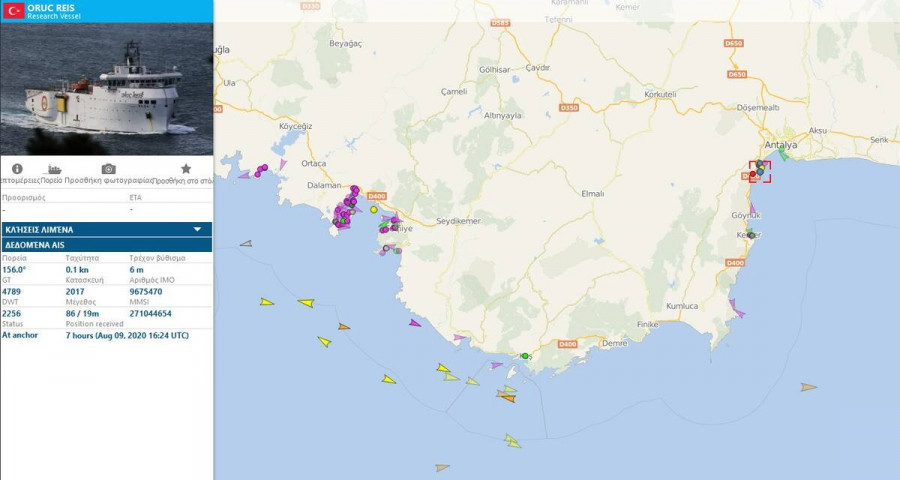Collapse the ΔΕΔΟΜΕΝΑ AIS section header
900x480 pixels.
click(x=106, y=244)
